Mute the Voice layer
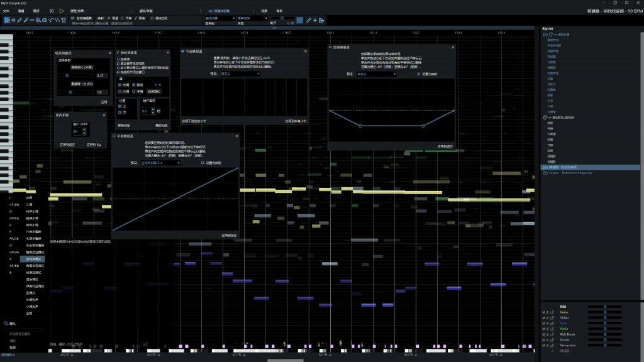Screen dimensions: 644x362 point(543,312)
